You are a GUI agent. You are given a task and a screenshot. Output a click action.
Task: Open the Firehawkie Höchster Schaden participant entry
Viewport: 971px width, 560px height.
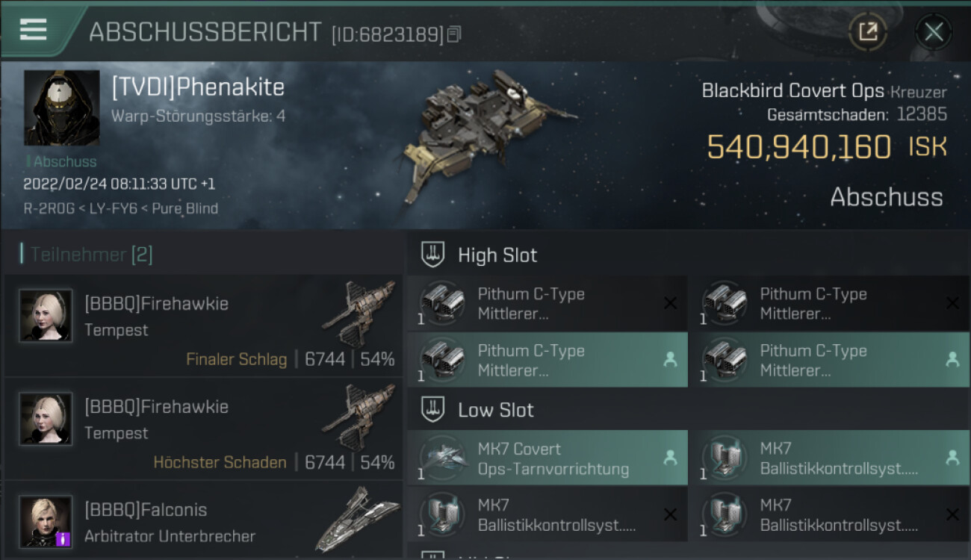203,429
